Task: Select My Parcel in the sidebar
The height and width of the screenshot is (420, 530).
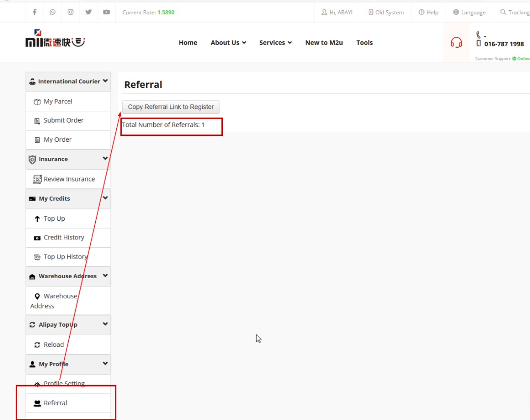Action: [x=57, y=102]
